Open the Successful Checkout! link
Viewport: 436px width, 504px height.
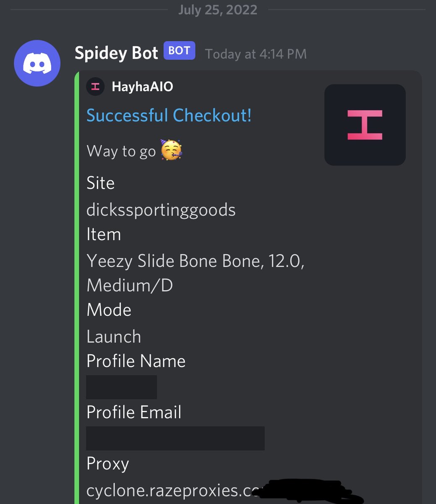169,115
